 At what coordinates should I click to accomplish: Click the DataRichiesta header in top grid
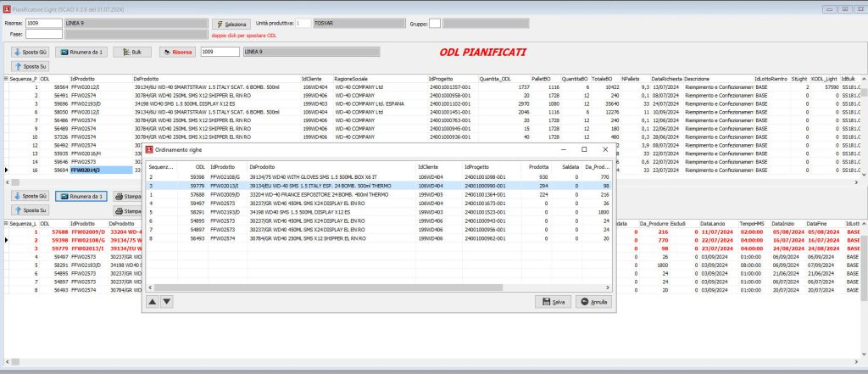pos(666,79)
